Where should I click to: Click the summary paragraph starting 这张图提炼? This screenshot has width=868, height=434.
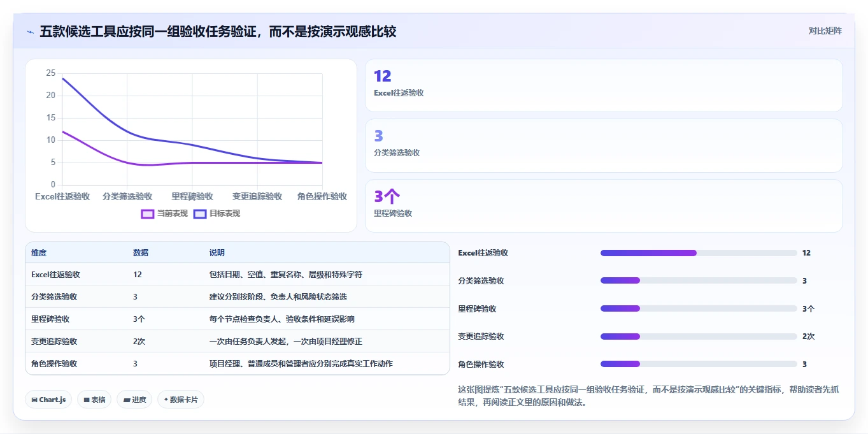tap(648, 396)
